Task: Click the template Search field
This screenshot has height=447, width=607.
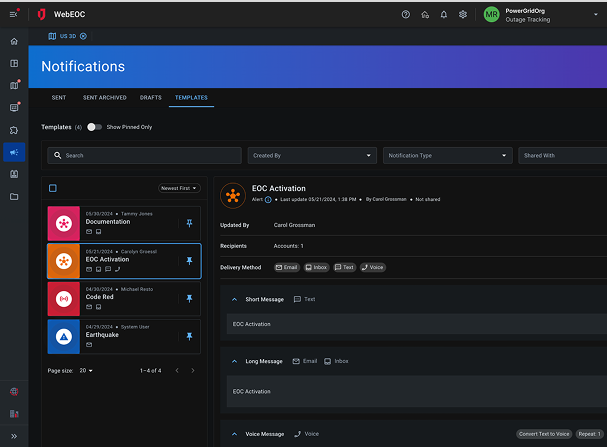Action: click(x=145, y=156)
